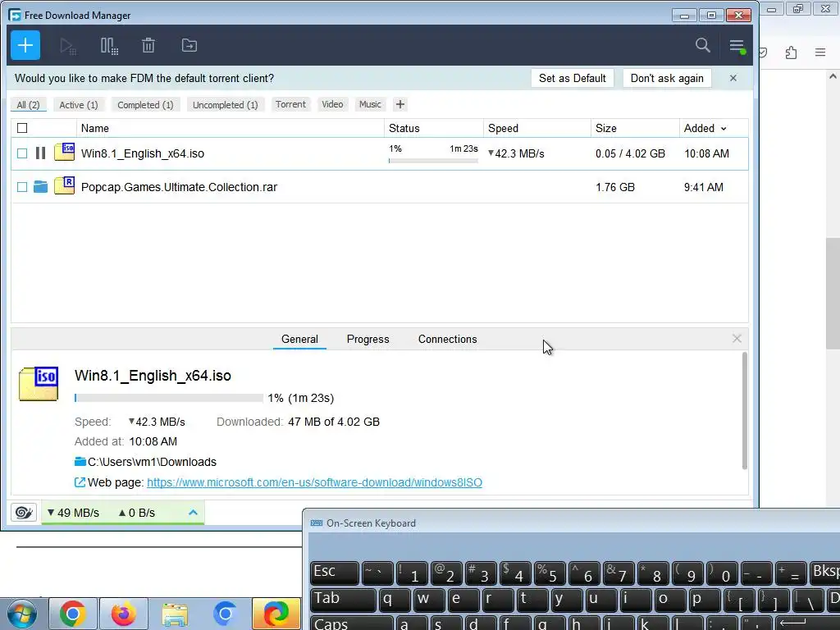This screenshot has height=630, width=840.
Task: Click the browser window vertical scrollbar
Action: pyautogui.click(x=833, y=293)
